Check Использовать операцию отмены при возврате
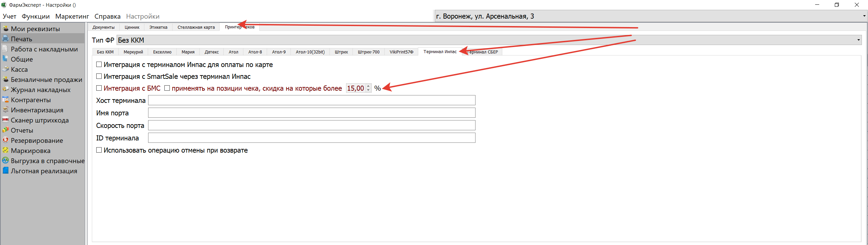868x245 pixels. click(99, 150)
